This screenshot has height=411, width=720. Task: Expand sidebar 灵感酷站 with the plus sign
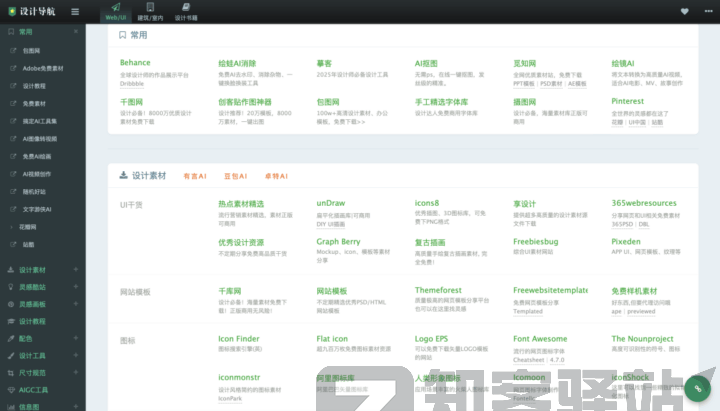click(76, 287)
